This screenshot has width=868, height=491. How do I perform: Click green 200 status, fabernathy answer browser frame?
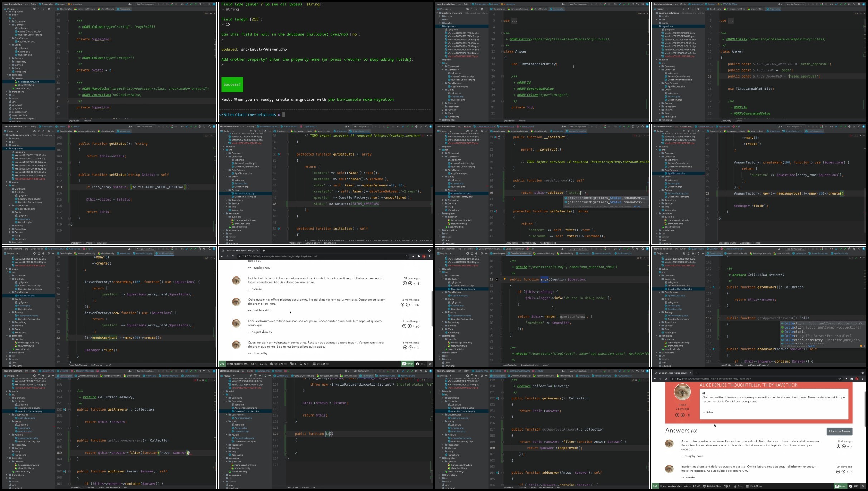tap(222, 364)
